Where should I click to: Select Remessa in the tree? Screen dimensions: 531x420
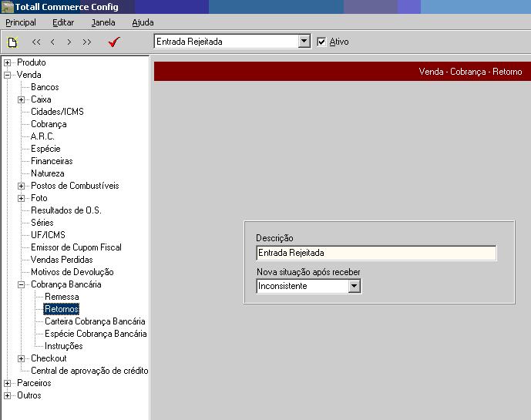click(x=62, y=297)
